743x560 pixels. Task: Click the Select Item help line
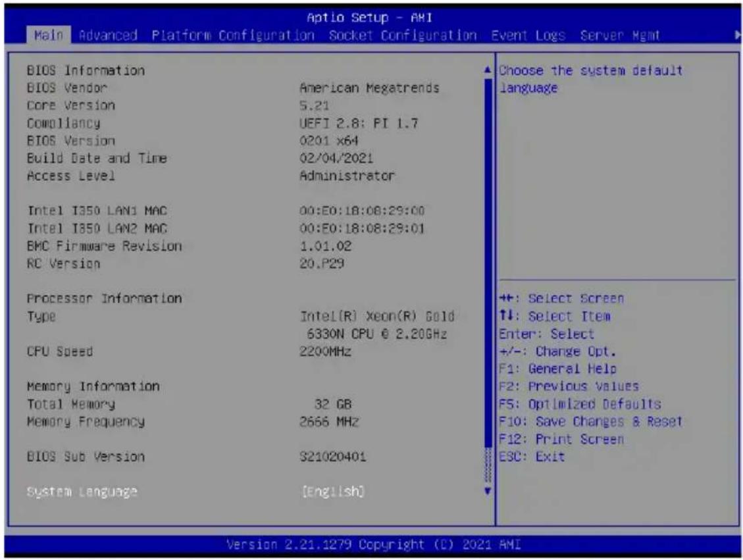555,316
